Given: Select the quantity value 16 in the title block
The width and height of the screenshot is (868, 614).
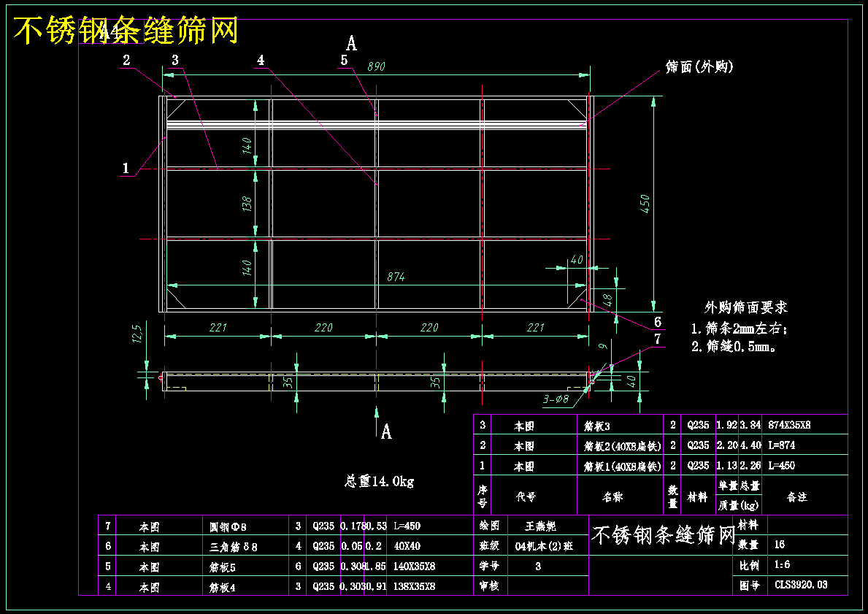Looking at the screenshot, I should point(780,544).
